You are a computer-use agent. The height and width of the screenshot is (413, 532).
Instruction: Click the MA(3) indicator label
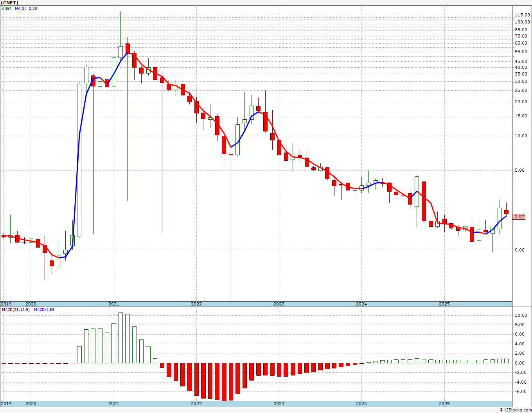(x=21, y=8)
